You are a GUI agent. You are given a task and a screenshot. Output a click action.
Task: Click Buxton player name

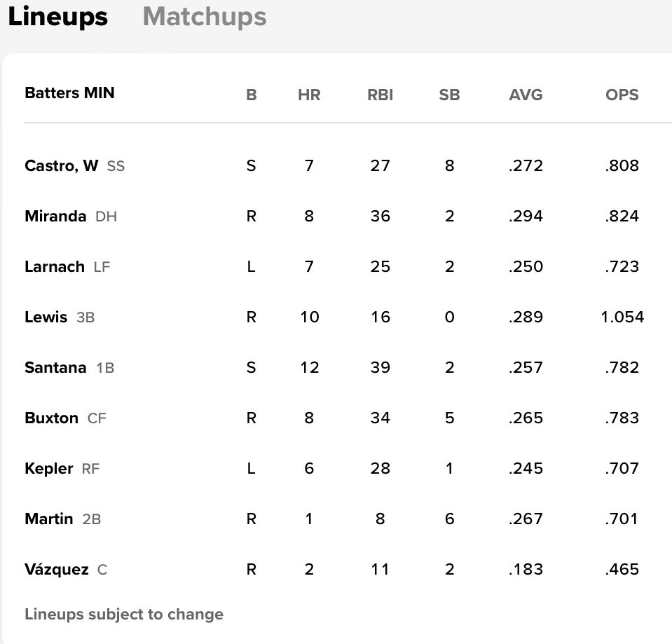tap(51, 418)
